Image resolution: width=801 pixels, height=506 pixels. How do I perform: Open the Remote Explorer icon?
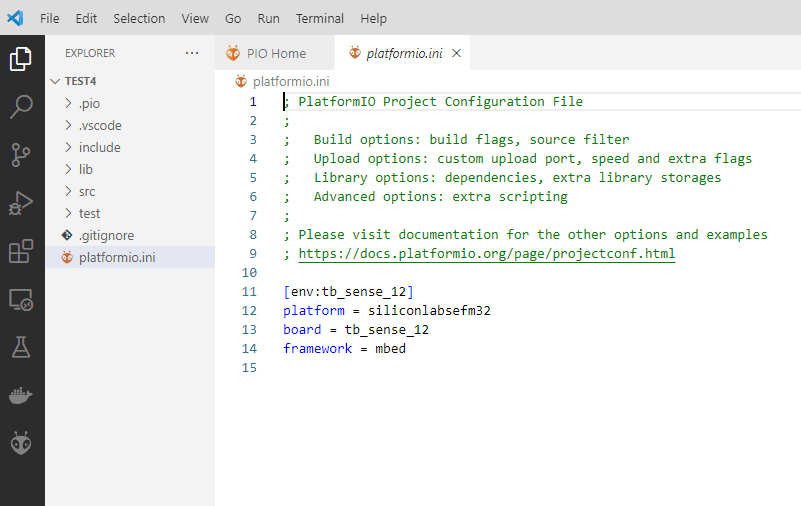click(21, 300)
